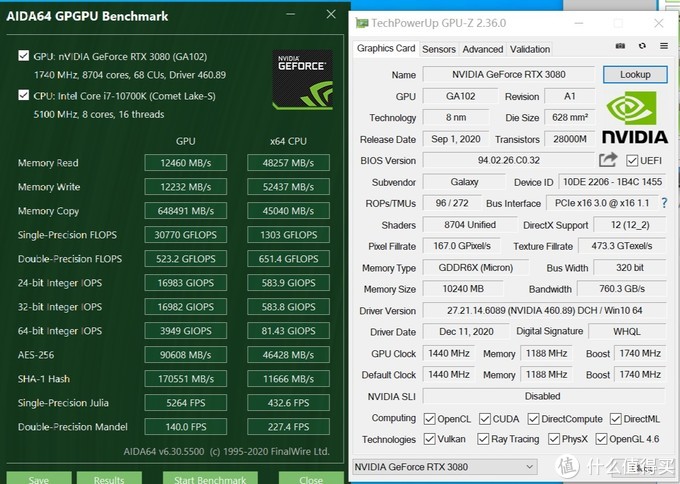This screenshot has width=680, height=484.
Task: Click the Bandwidth 760.3 GB/s field
Action: [622, 289]
